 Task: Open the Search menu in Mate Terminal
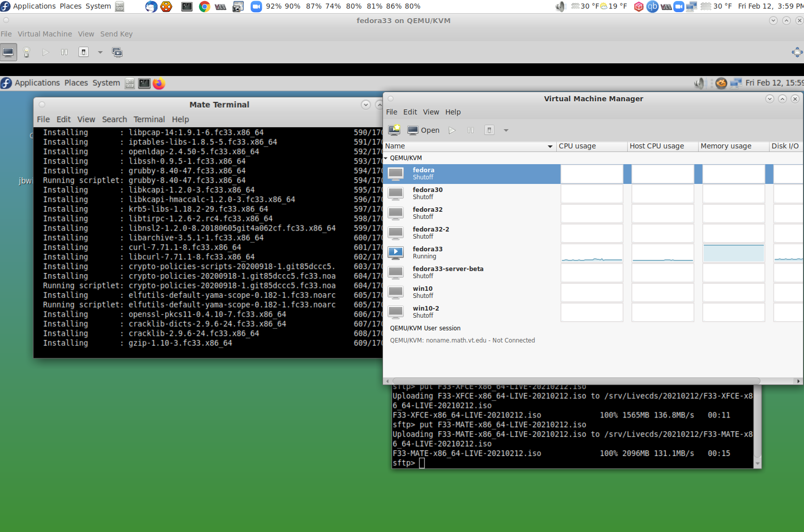[x=114, y=119]
